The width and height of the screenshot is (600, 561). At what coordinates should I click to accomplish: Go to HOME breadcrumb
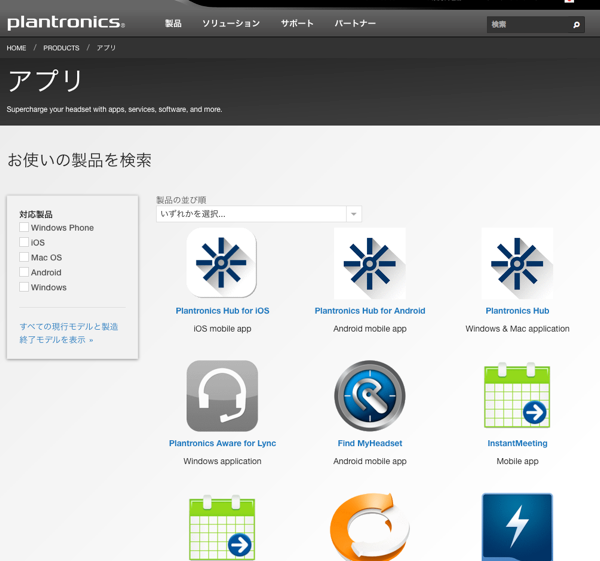16,48
